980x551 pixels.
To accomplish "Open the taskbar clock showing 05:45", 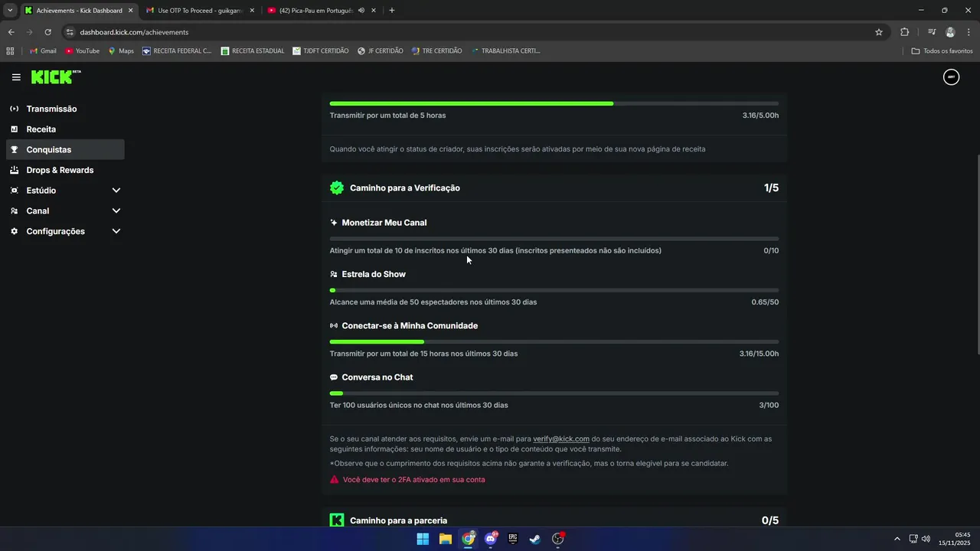I will [954, 539].
